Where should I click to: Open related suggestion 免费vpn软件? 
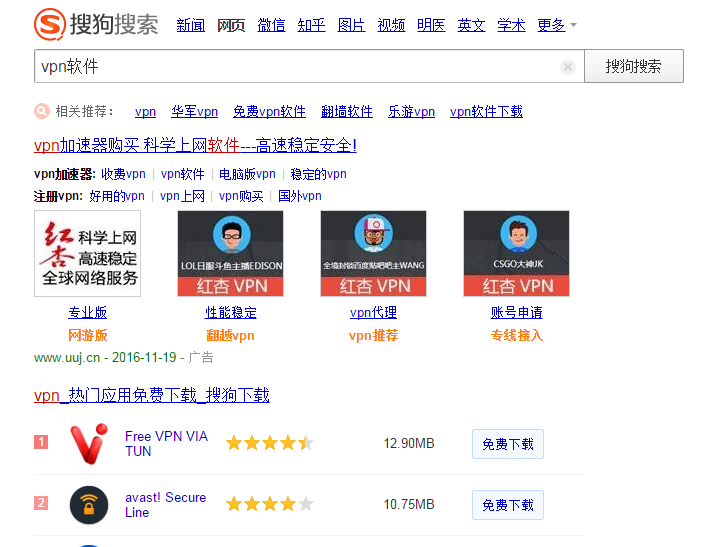269,111
